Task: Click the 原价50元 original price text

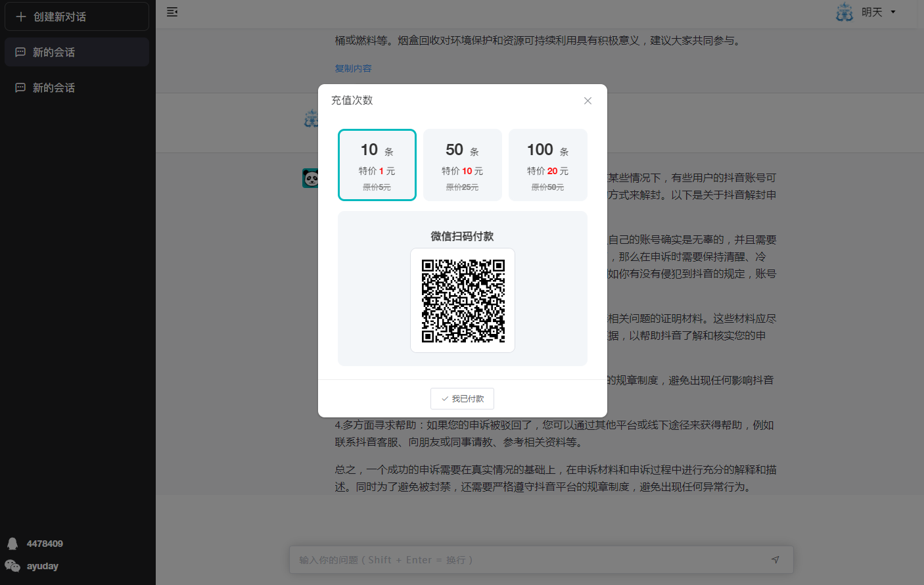Action: (548, 187)
